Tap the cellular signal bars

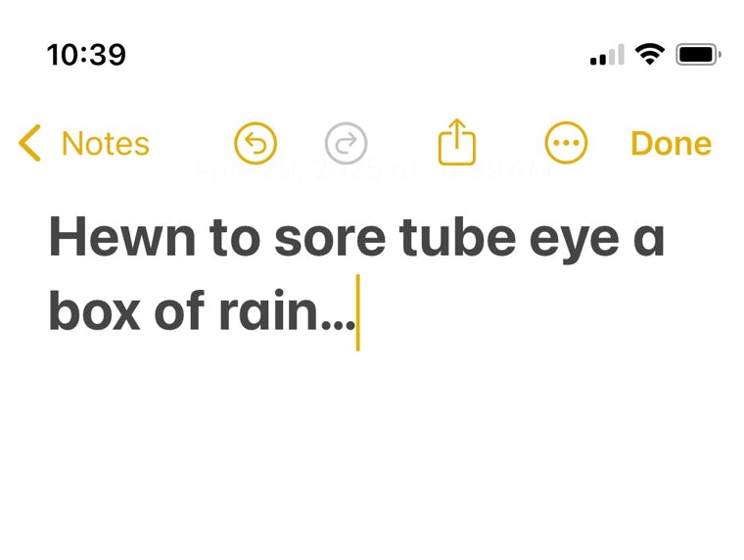[x=607, y=56]
